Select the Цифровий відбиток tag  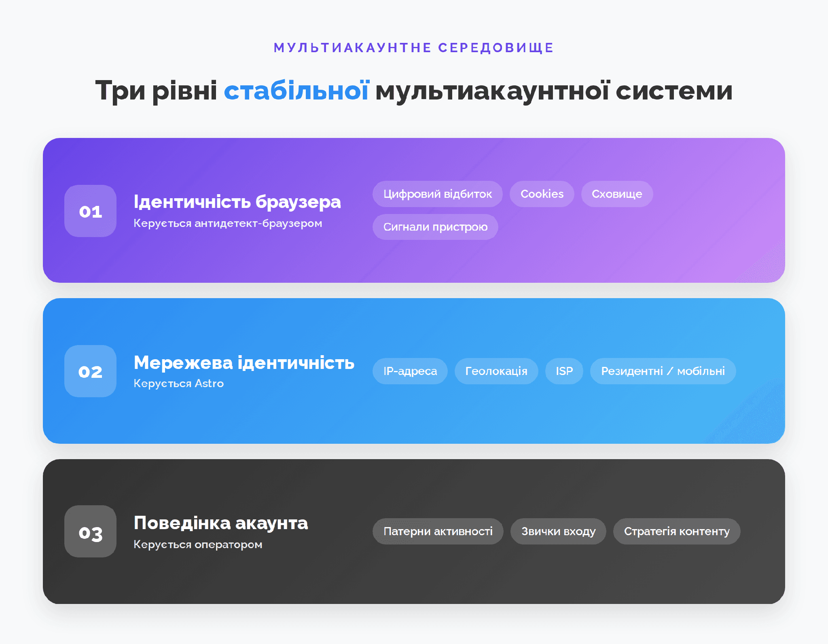[437, 194]
